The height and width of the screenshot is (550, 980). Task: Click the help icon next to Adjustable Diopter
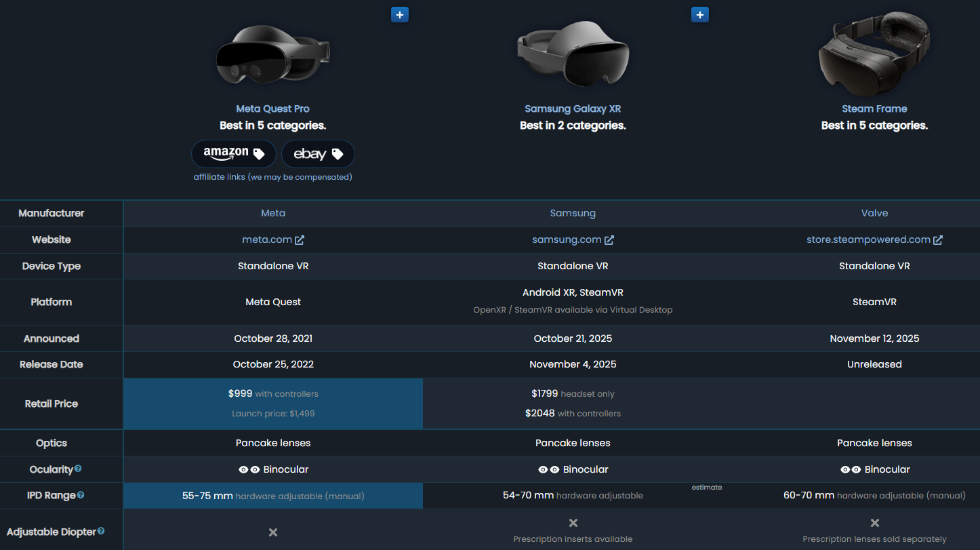tap(101, 532)
